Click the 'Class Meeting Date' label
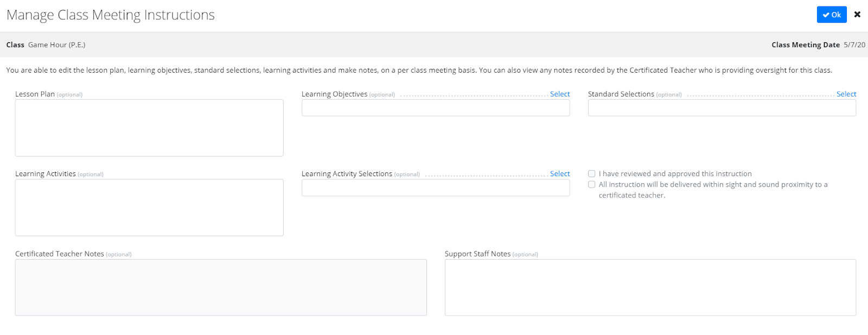The width and height of the screenshot is (868, 335). [806, 45]
